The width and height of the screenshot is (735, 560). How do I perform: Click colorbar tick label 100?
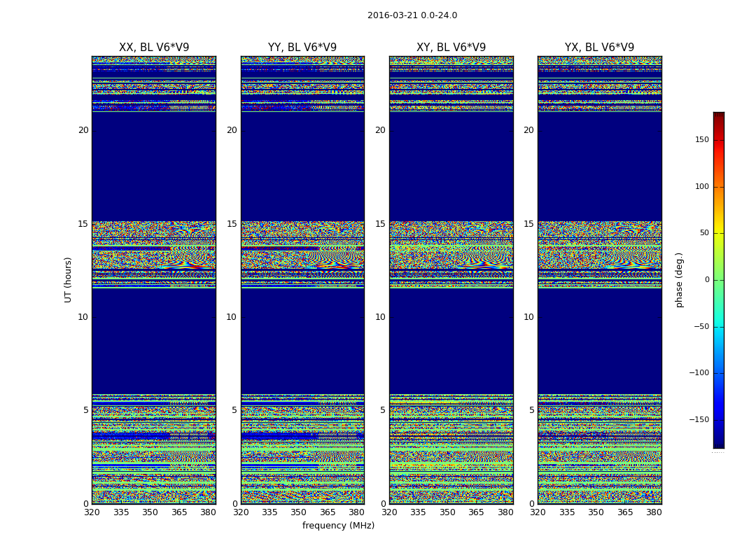pos(702,186)
